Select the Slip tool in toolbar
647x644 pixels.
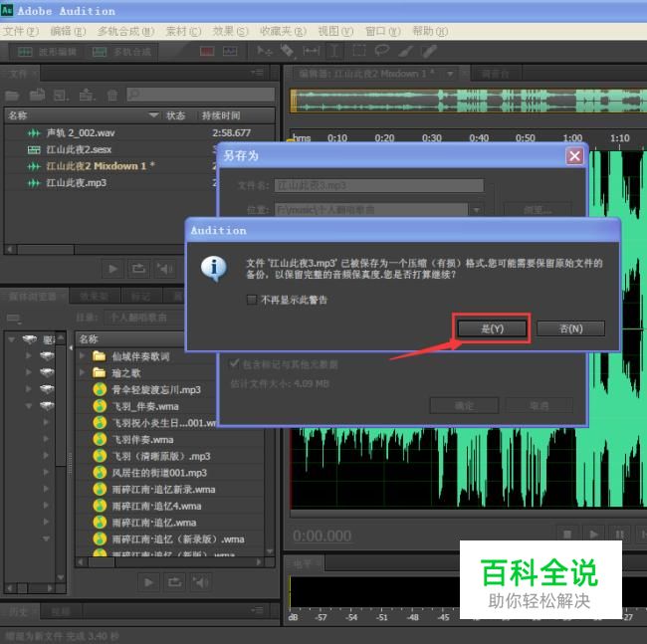[312, 51]
